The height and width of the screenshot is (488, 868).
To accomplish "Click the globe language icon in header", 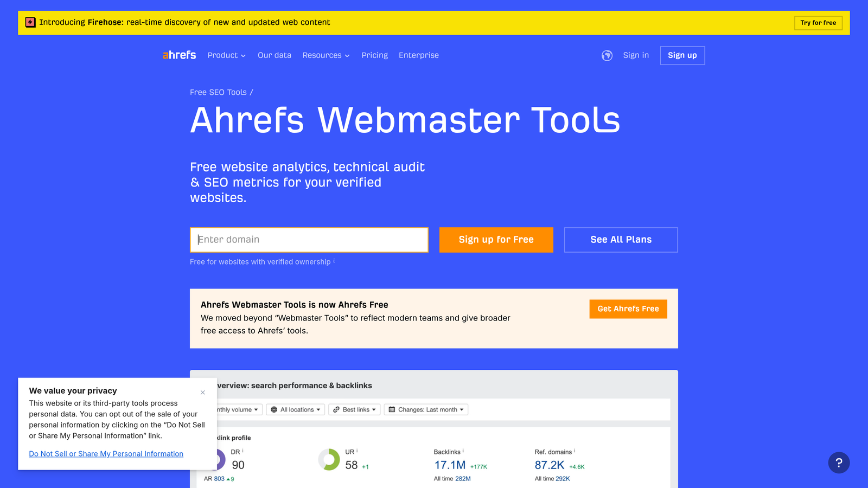I will tap(607, 55).
